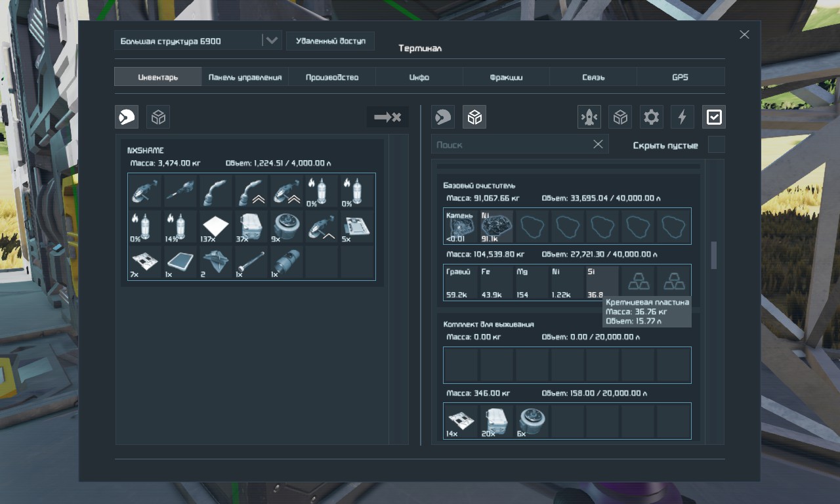Image resolution: width=840 pixels, height=504 pixels.
Task: Click the throw-out arrow button in left panel
Action: [x=387, y=117]
